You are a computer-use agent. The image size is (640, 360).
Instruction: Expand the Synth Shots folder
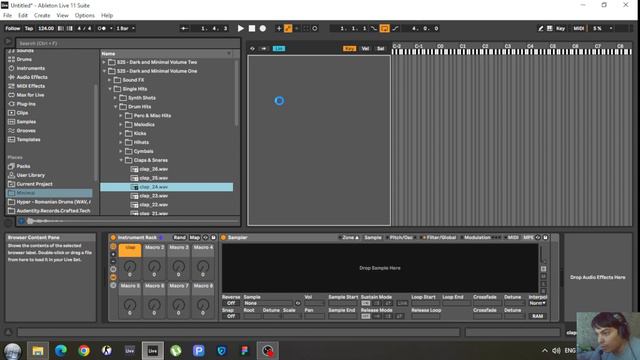pyautogui.click(x=116, y=98)
